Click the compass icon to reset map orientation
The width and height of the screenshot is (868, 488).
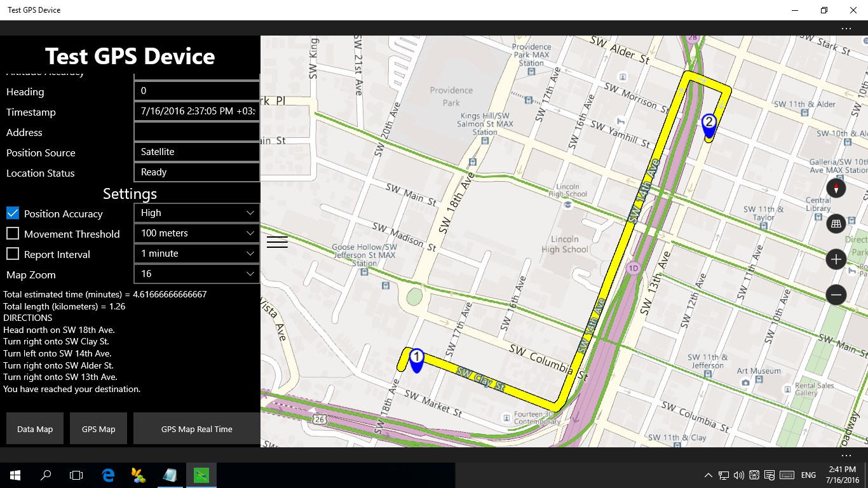pyautogui.click(x=836, y=187)
